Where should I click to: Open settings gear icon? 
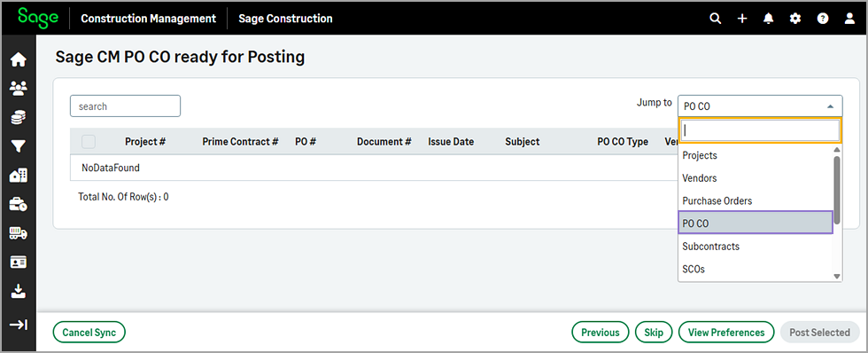(795, 19)
